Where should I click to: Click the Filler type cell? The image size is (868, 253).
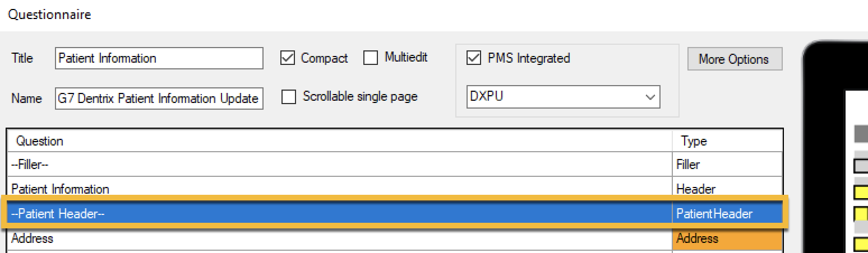727,165
